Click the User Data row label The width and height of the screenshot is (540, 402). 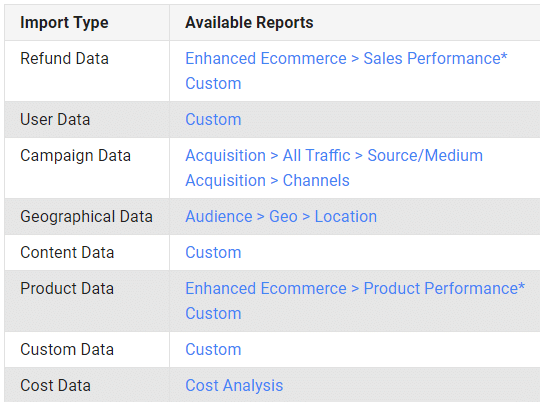pos(55,120)
